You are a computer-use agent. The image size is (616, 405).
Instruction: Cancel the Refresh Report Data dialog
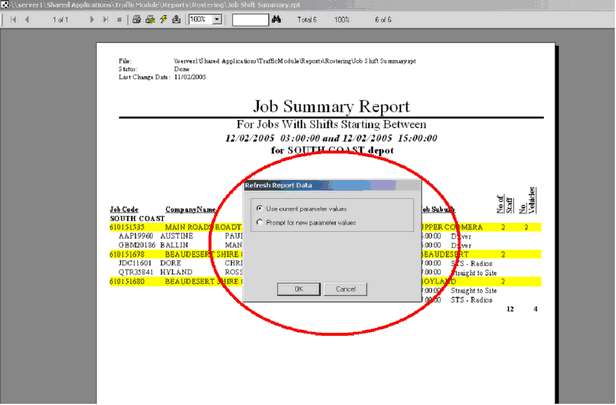click(345, 289)
